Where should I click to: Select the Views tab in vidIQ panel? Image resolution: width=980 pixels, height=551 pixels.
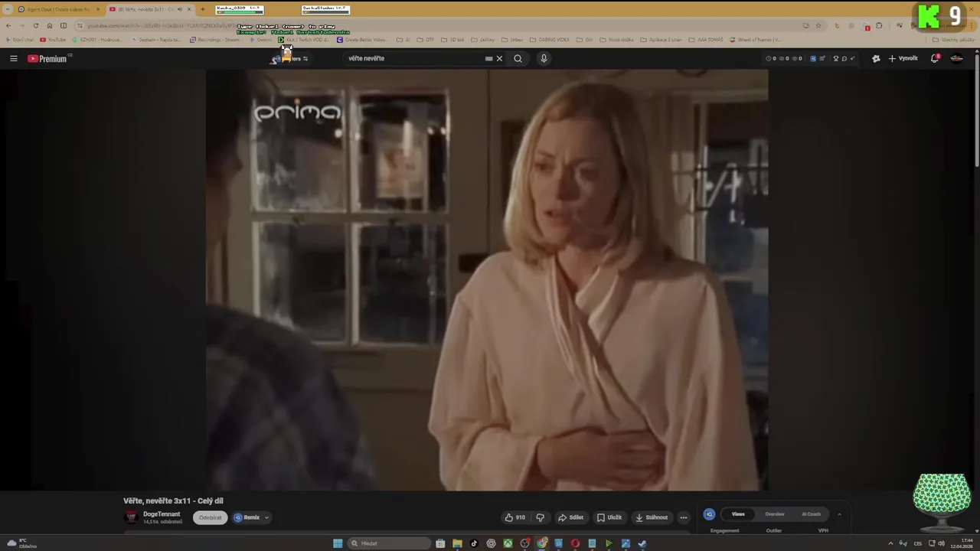[738, 514]
